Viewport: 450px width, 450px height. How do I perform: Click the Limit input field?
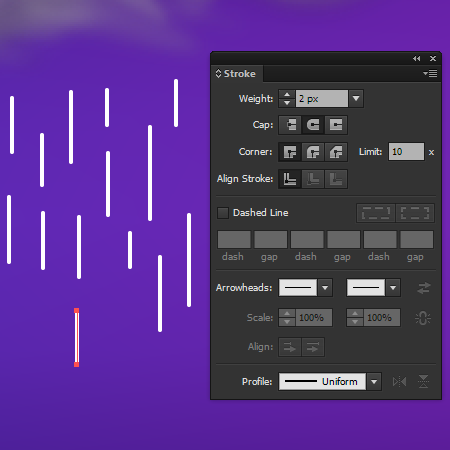point(406,152)
